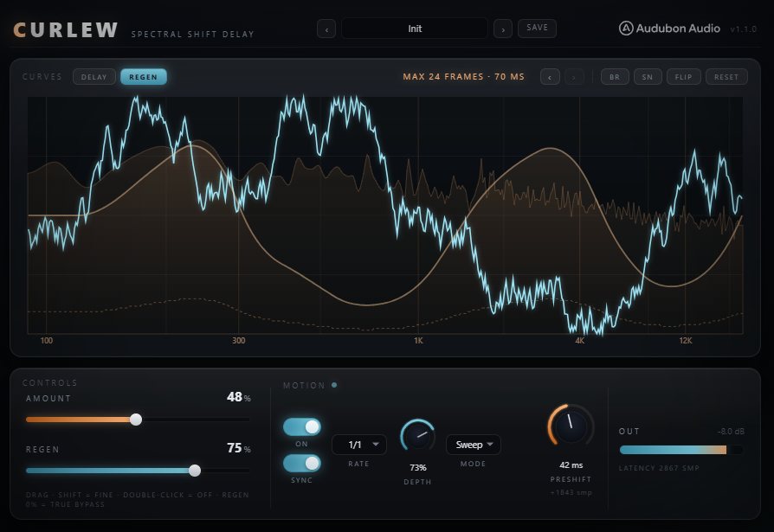774x532 pixels.
Task: Click the BR curve button
Action: click(615, 77)
